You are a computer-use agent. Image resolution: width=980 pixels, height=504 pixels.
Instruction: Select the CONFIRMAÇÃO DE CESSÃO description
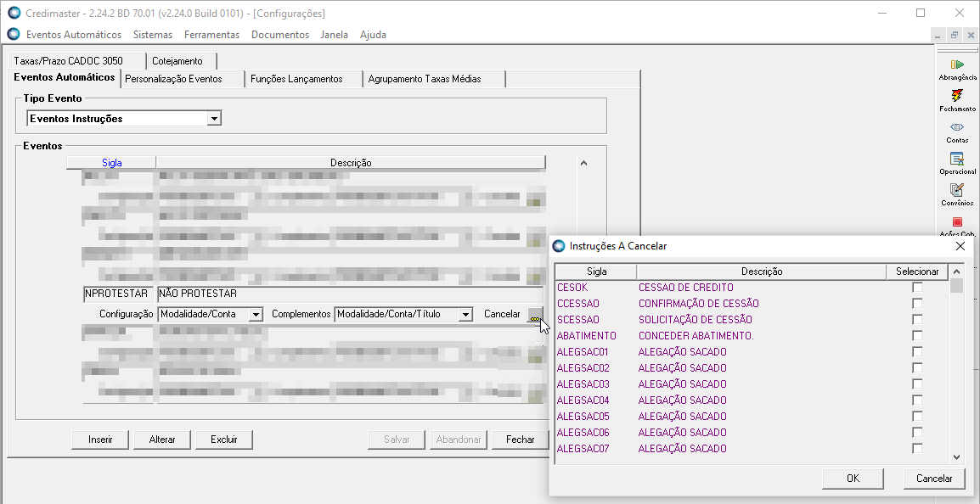pos(699,304)
